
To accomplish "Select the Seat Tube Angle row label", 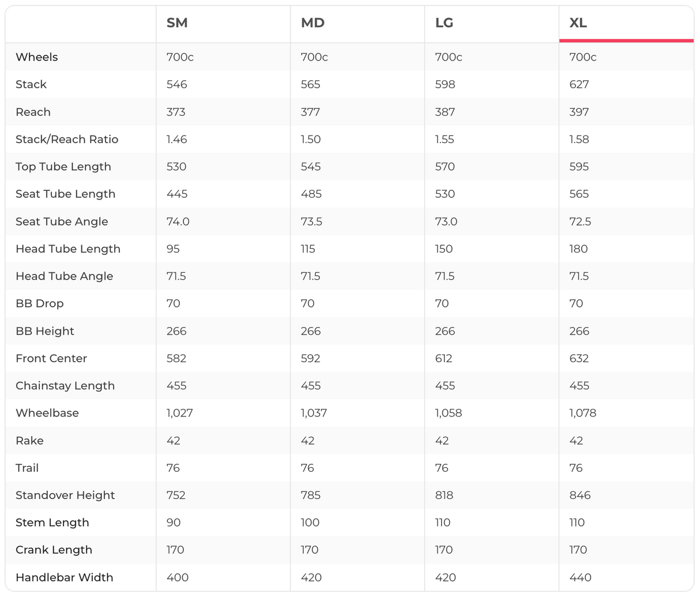I will click(62, 221).
